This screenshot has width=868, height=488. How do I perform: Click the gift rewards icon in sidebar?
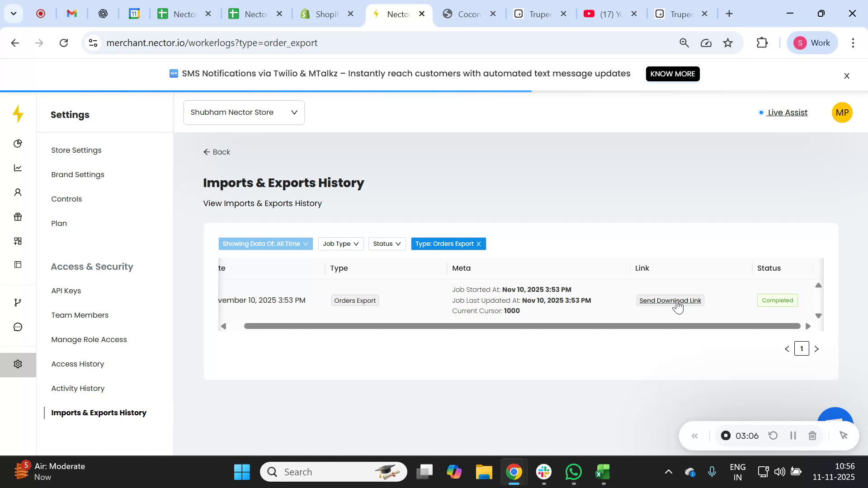pyautogui.click(x=18, y=216)
